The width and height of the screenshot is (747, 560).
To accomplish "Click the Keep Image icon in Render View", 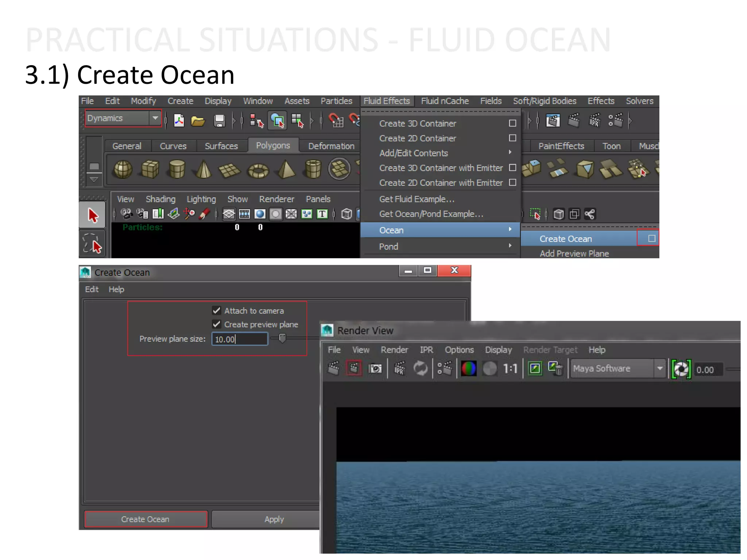I will pos(535,368).
